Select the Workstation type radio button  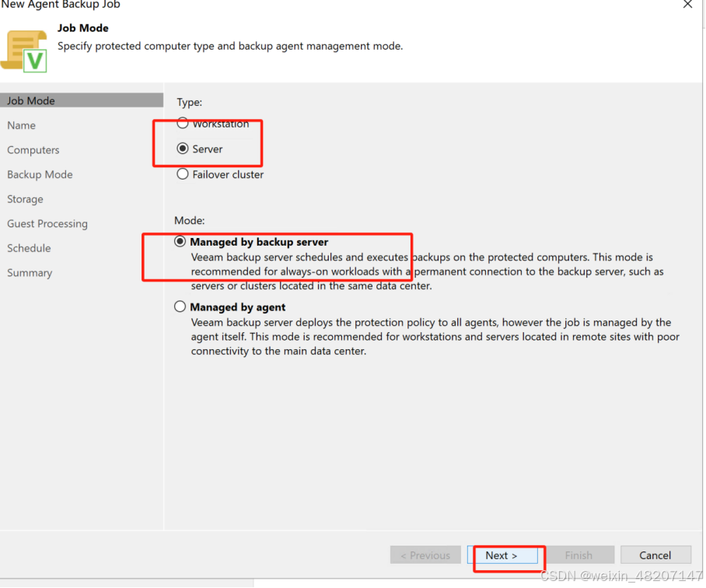click(183, 123)
